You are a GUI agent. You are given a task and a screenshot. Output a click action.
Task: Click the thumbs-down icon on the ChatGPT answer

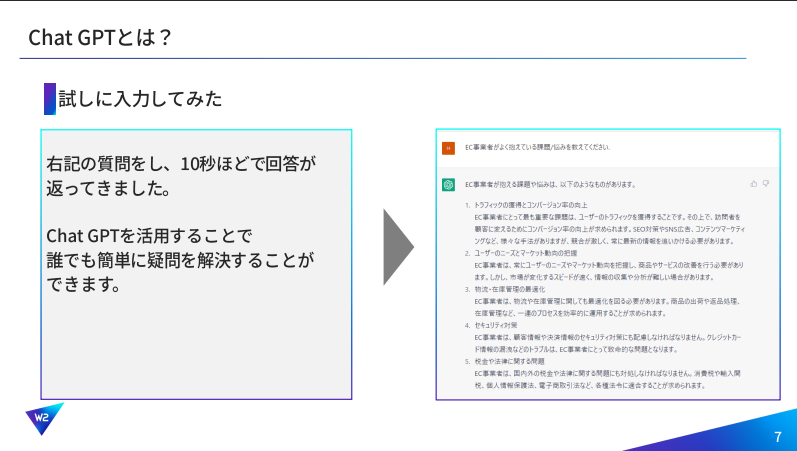(x=765, y=184)
